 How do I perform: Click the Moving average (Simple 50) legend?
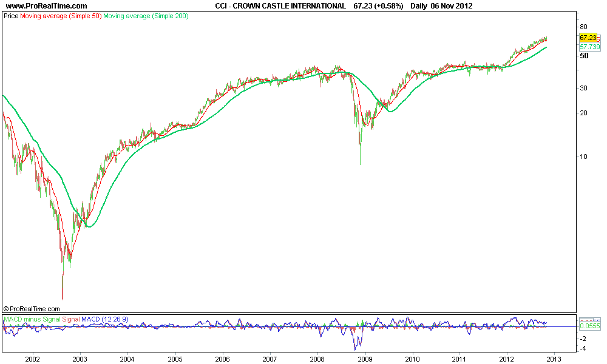point(61,16)
